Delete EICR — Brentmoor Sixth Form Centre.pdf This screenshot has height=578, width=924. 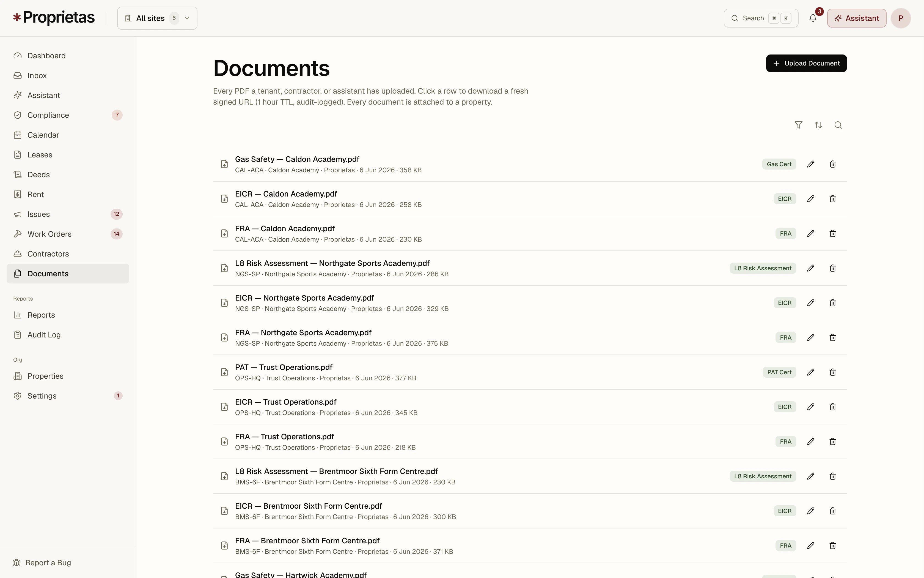pyautogui.click(x=833, y=511)
